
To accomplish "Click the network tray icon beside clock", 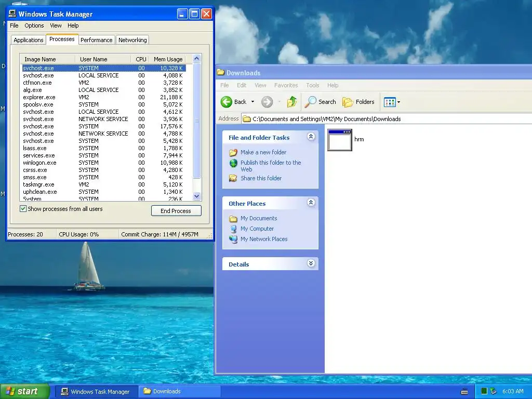I will [x=494, y=391].
